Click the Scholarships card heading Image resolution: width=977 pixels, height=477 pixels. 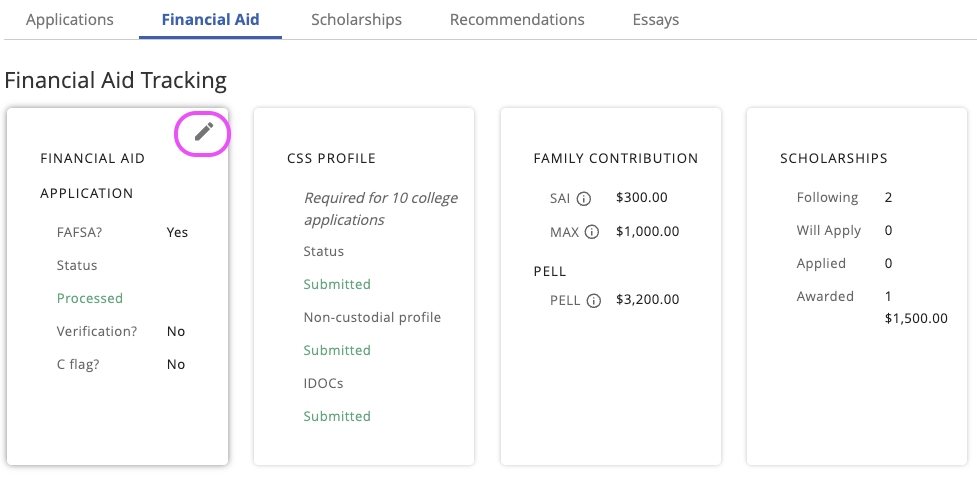coord(834,158)
